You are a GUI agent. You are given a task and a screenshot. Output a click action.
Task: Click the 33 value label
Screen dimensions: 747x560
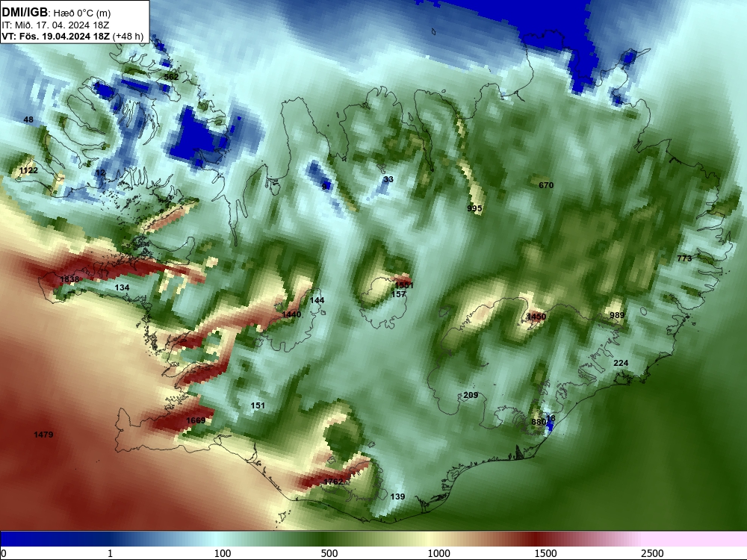pos(388,179)
